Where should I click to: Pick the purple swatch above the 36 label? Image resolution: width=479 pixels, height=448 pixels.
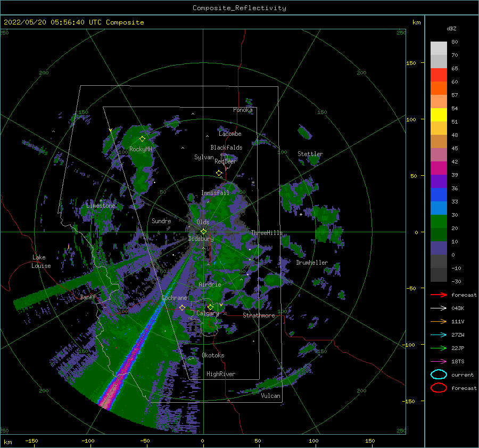tap(439, 182)
